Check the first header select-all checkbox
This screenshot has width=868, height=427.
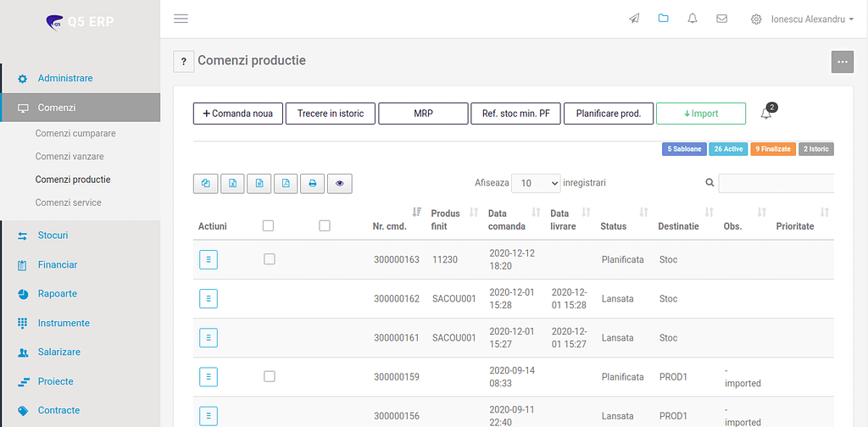(x=268, y=225)
